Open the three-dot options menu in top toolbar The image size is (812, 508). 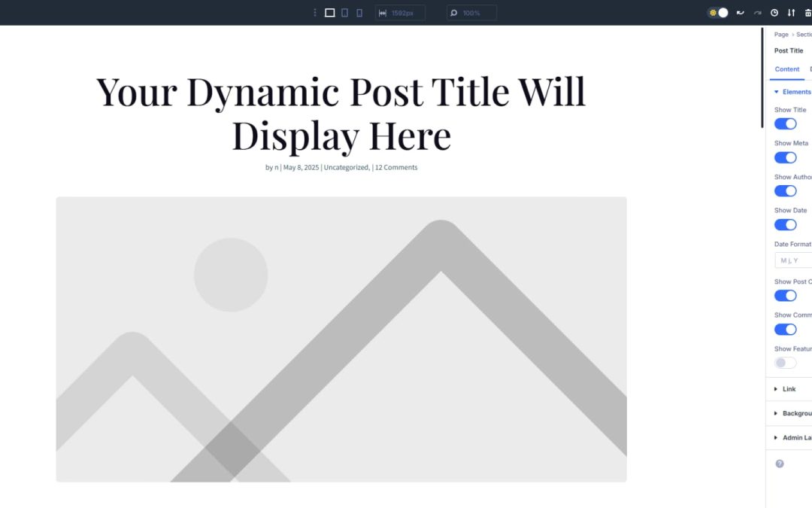pos(314,13)
